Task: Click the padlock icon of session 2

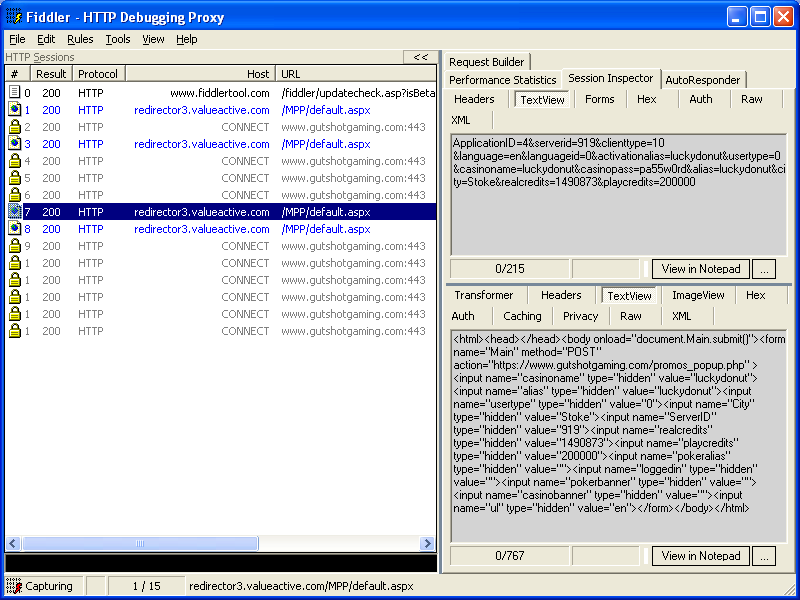Action: (x=15, y=127)
